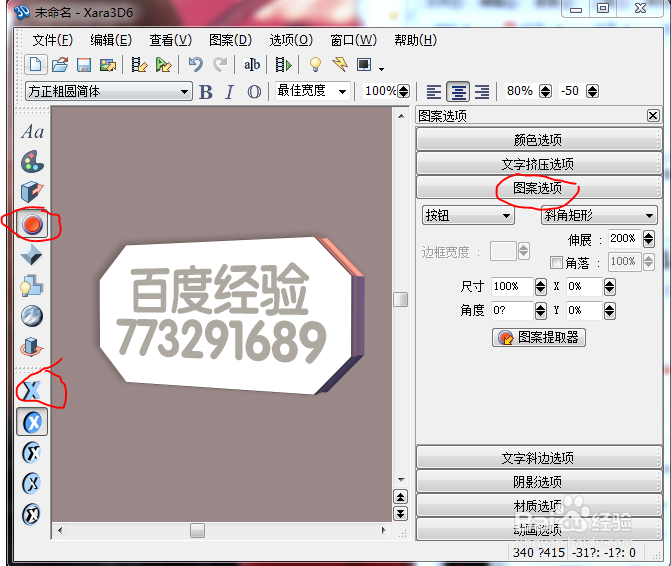Viewport: 671px width, 566px height.
Task: Click the 3D 百度经验 button preview
Action: [231, 315]
